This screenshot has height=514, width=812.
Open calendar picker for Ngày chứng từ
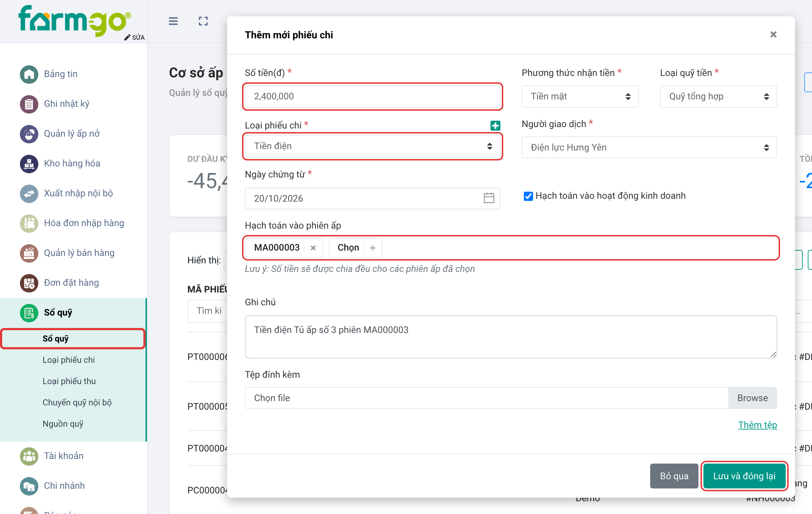489,198
